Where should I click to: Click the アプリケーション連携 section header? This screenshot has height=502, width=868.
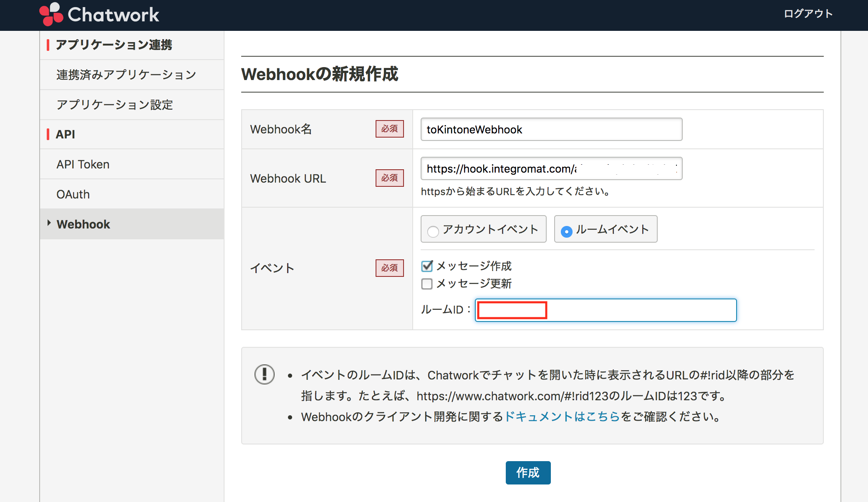[x=114, y=45]
